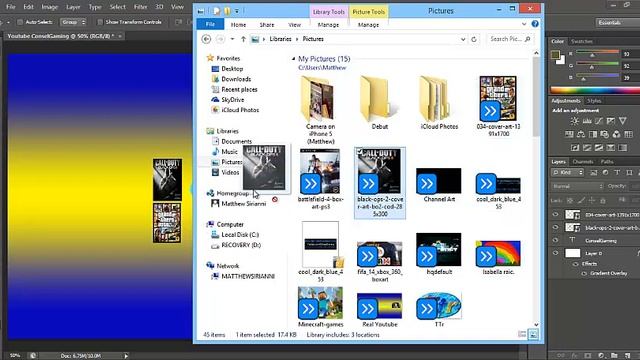Toggle Effects visibility on Layer 0
Image resolution: width=640 pixels, height=360 pixels.
(x=576, y=264)
